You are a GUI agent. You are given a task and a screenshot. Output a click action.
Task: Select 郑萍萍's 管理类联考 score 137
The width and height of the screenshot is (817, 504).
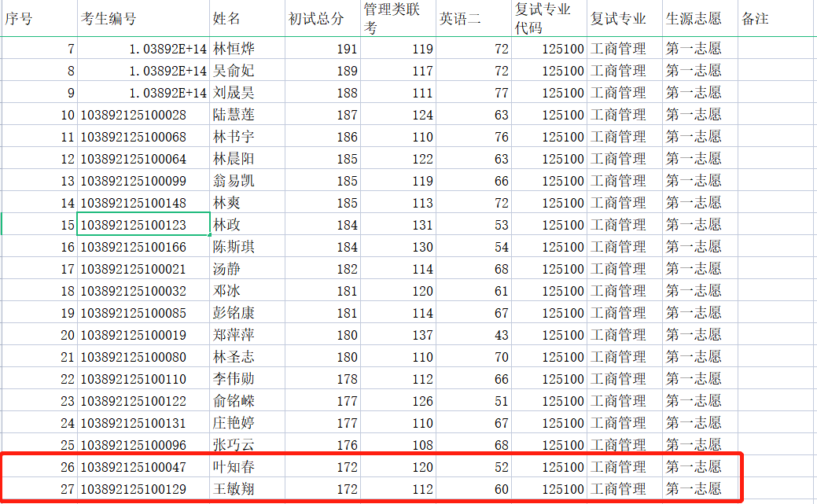(398, 335)
